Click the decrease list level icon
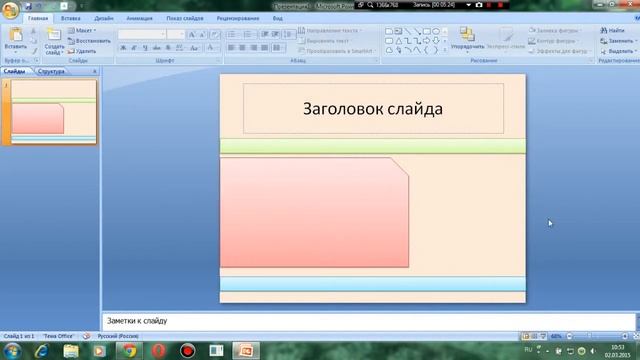The width and height of the screenshot is (640, 360). (x=264, y=34)
